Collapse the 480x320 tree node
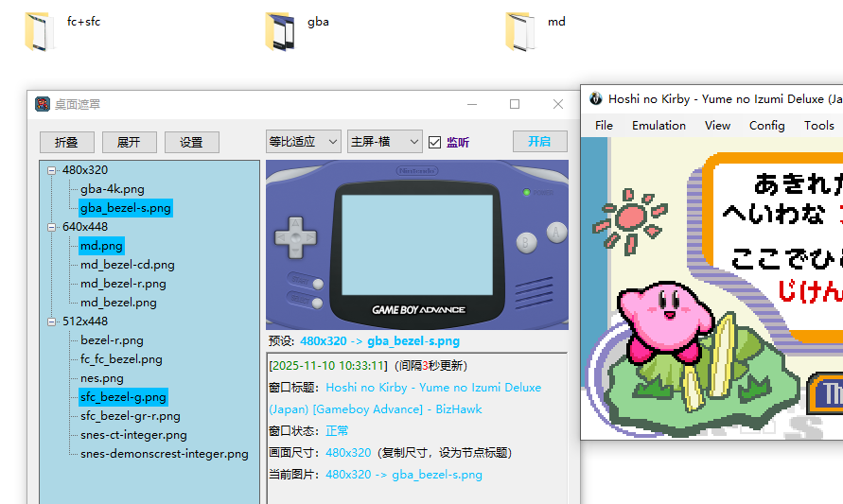 pyautogui.click(x=51, y=170)
